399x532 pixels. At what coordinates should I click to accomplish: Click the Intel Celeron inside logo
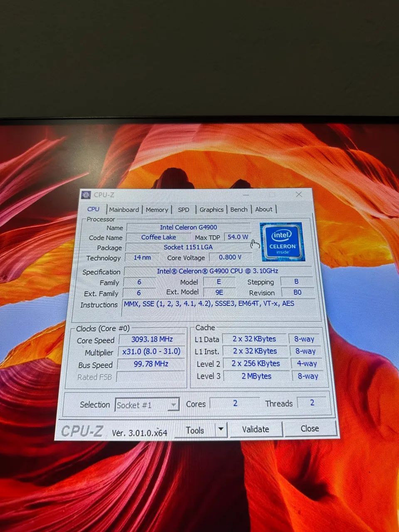tap(282, 241)
